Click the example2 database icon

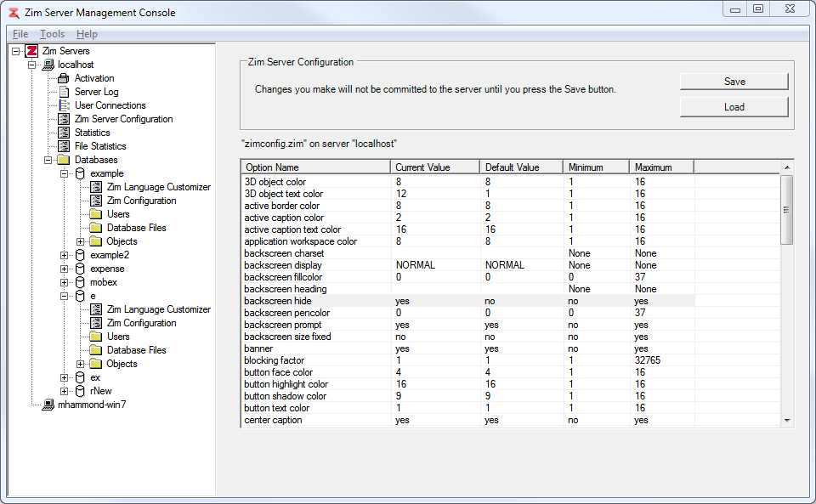click(80, 255)
